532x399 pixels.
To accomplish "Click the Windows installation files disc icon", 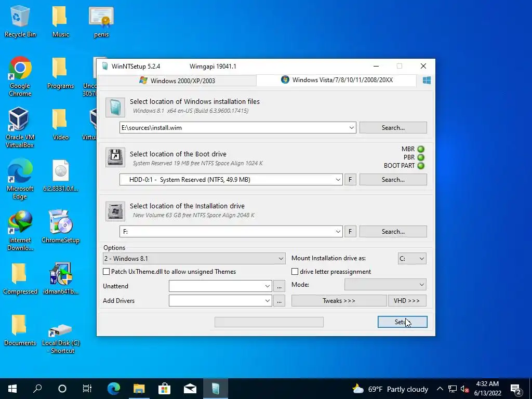I will point(115,107).
